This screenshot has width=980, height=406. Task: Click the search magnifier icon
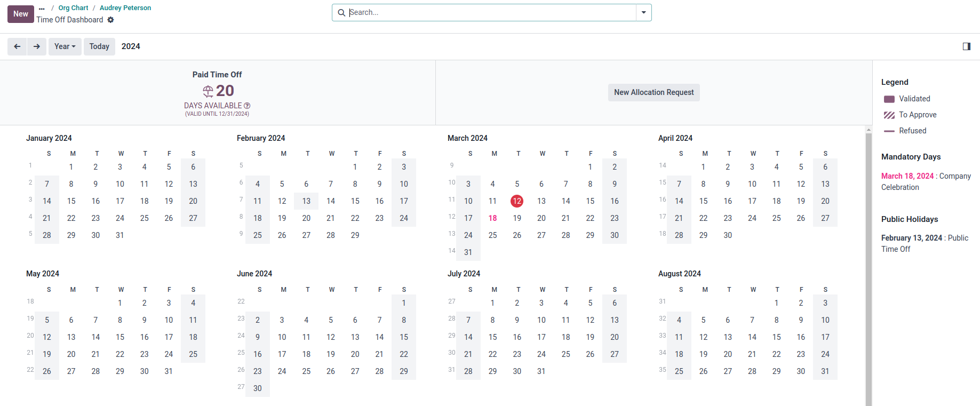point(341,13)
